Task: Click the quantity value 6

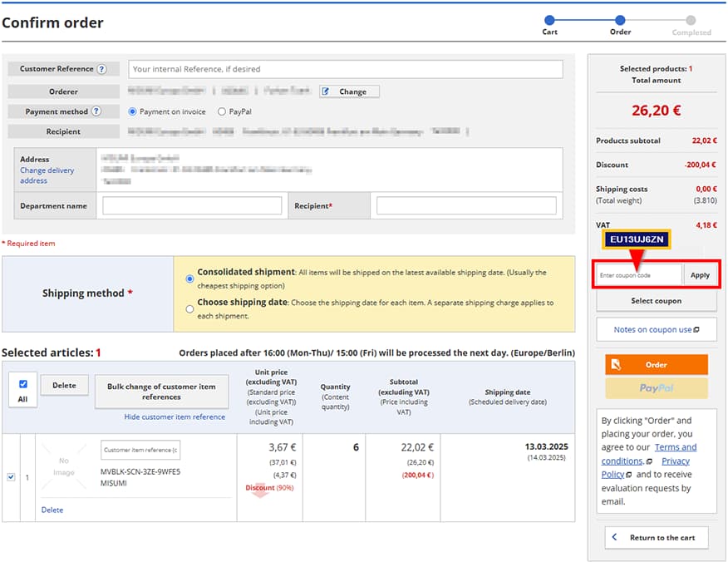Action: (356, 447)
